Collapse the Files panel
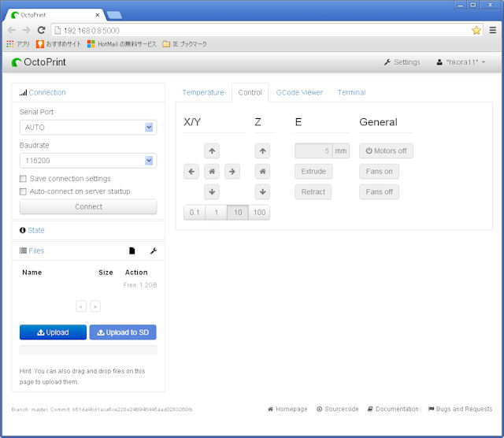The height and width of the screenshot is (438, 504). (36, 251)
